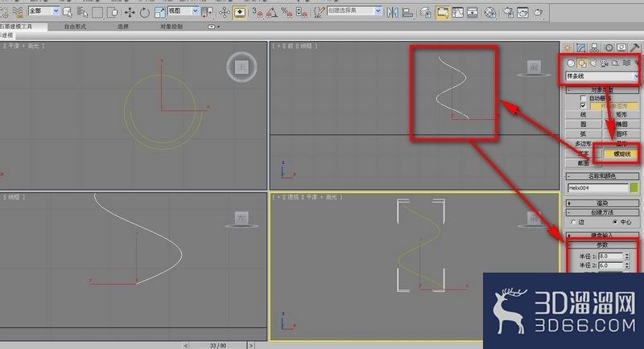Activate the Select and Scale tool
The height and width of the screenshot is (349, 644).
click(x=159, y=13)
